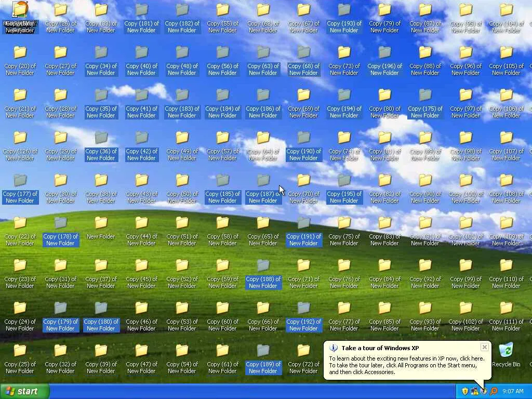Select folder Copy (32) of New Folder
The height and width of the screenshot is (399, 532).
pos(60,359)
